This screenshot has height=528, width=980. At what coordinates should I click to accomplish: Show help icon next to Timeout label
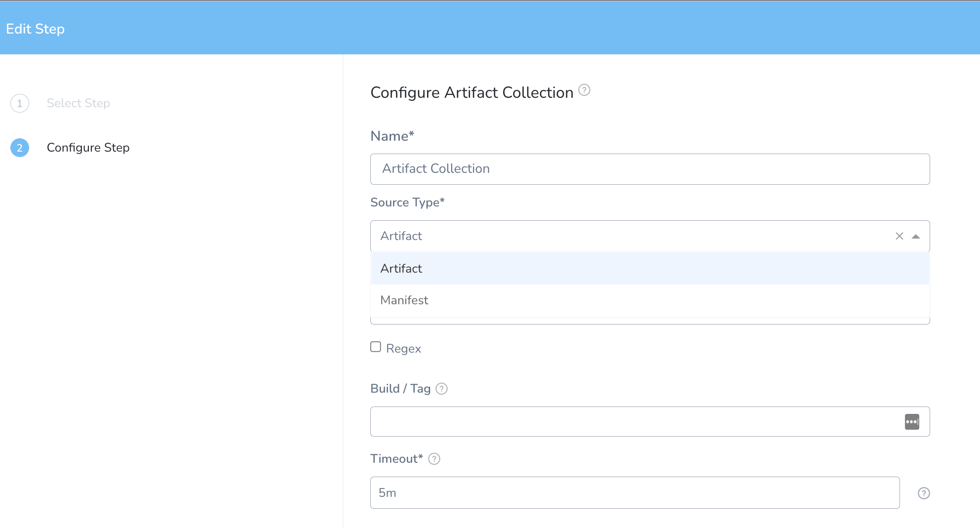point(434,459)
